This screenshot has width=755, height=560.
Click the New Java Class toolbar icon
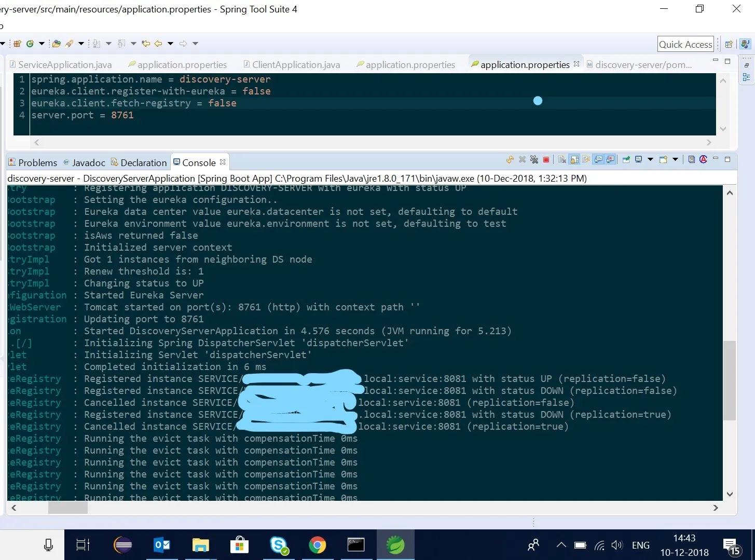[30, 44]
